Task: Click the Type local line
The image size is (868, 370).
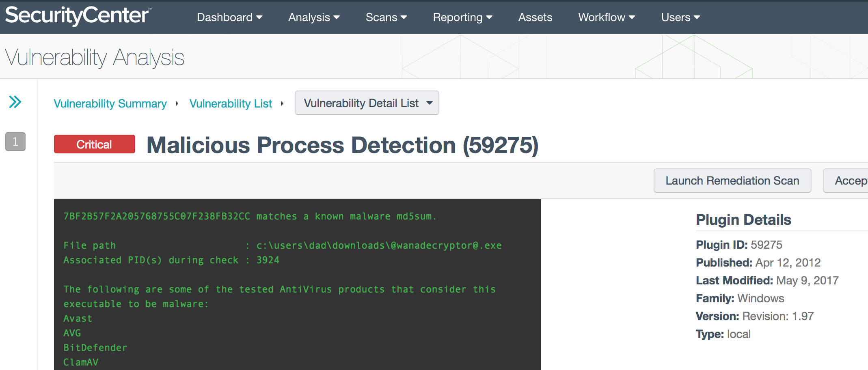Action: click(x=723, y=334)
